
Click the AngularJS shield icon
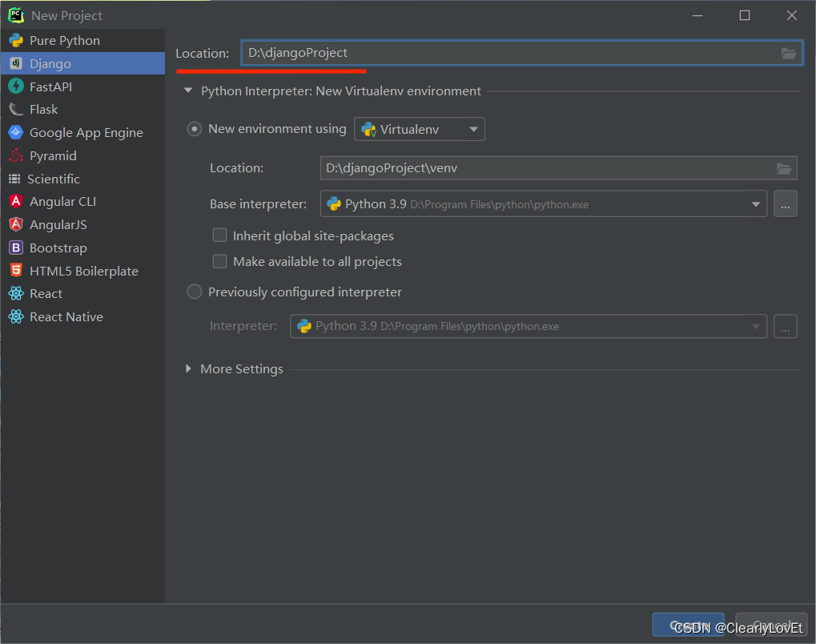tap(16, 224)
